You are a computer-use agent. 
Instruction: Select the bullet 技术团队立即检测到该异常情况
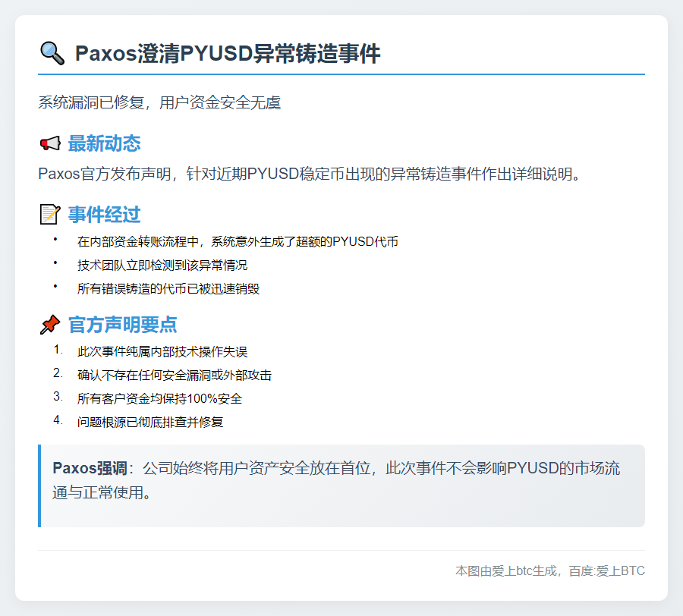pyautogui.click(x=162, y=265)
